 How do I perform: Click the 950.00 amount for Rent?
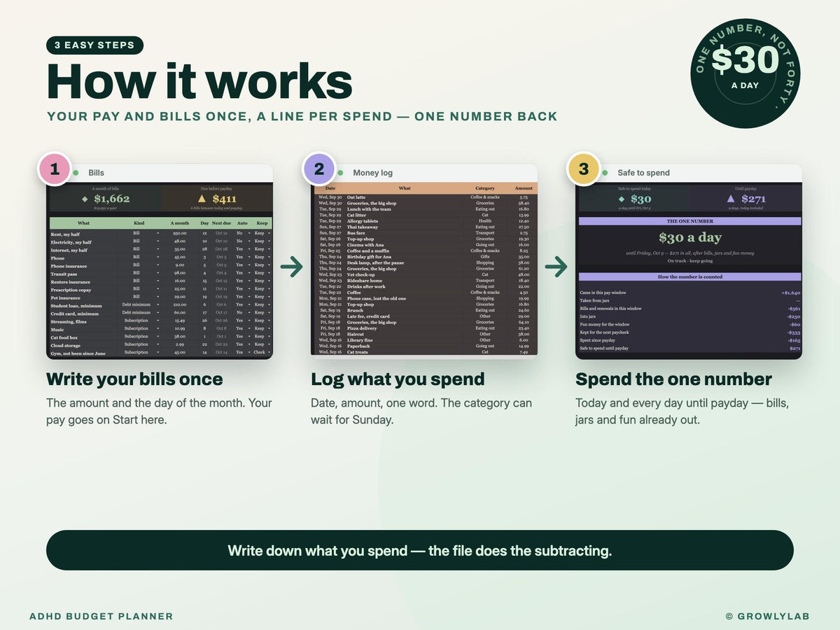tap(180, 233)
